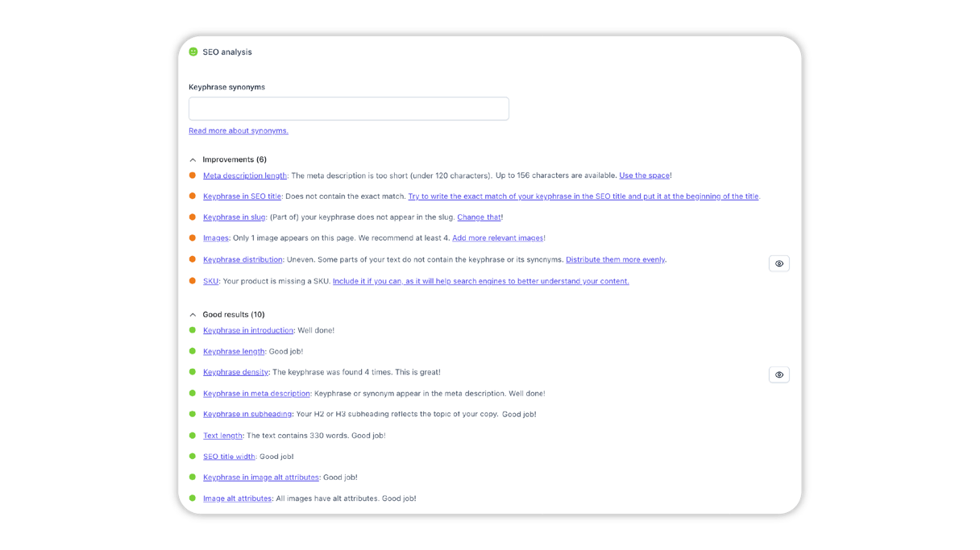
Task: Click the green smiley SEO analysis icon
Action: pyautogui.click(x=193, y=52)
